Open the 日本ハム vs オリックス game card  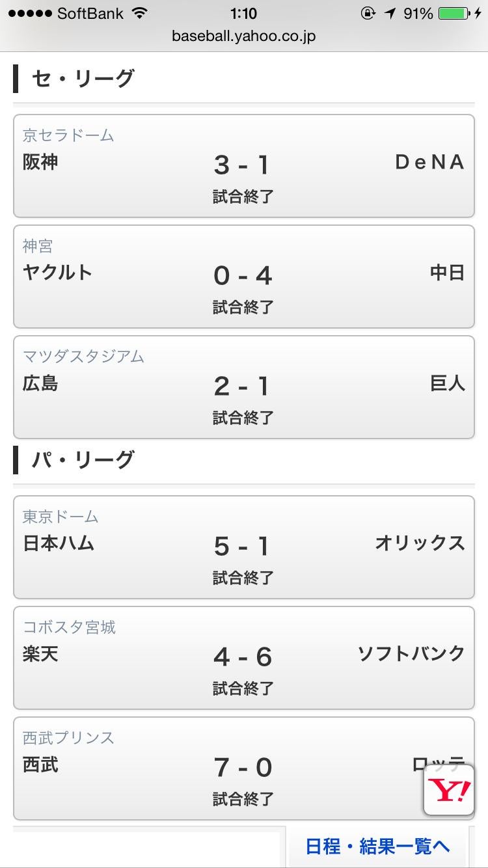(x=243, y=547)
